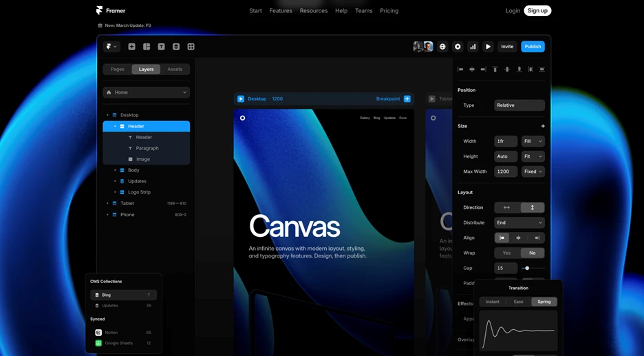Click the Gap slider
The width and height of the screenshot is (644, 356).
click(x=533, y=269)
